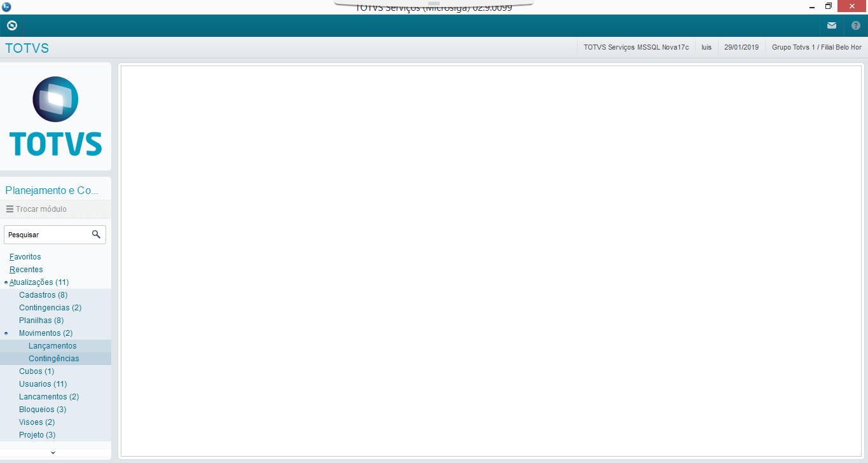
Task: Expand the menu with the bottom chevron
Action: pyautogui.click(x=53, y=453)
